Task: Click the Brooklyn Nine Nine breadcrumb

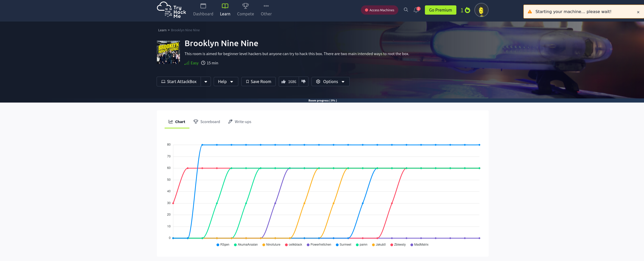Action: coord(185,30)
